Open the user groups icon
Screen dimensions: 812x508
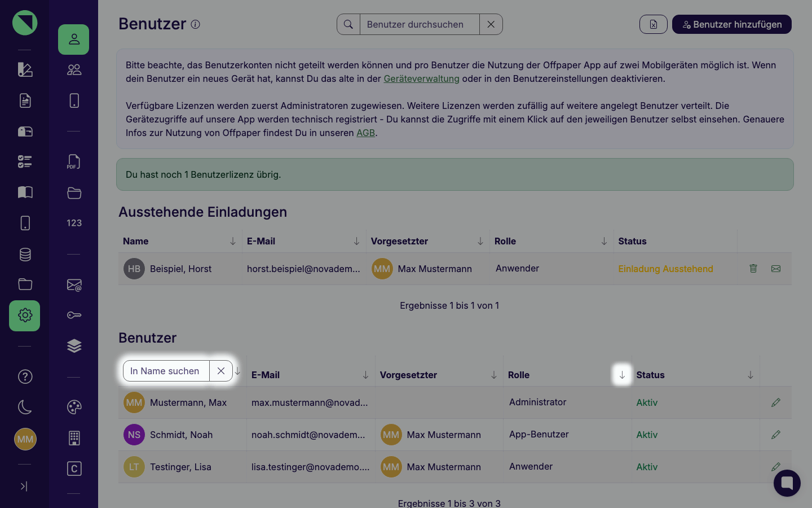click(74, 70)
